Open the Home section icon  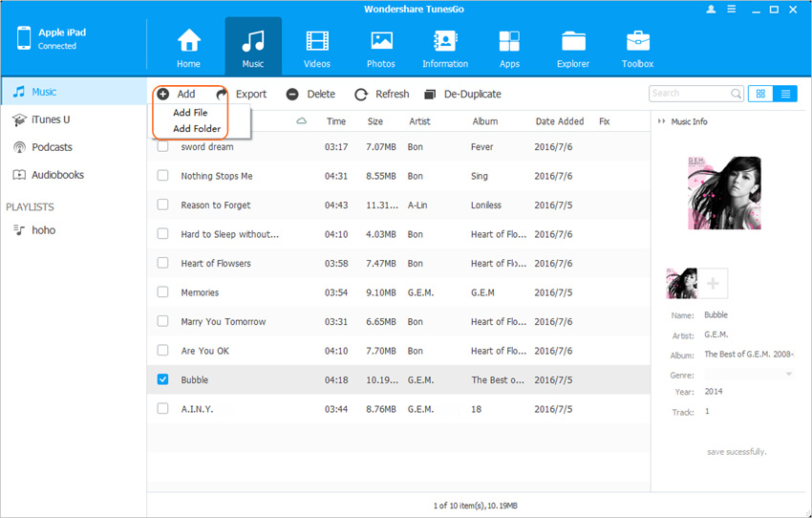(x=188, y=42)
